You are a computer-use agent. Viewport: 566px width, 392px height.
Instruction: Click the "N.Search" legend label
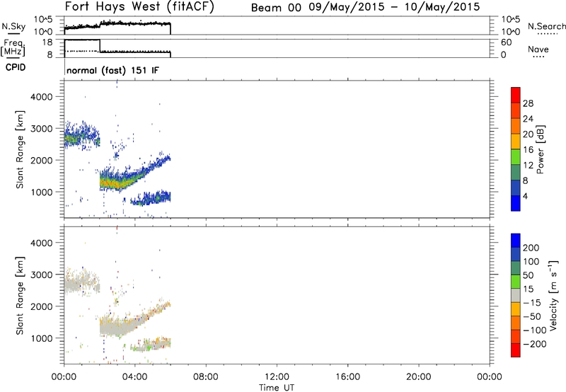click(546, 26)
